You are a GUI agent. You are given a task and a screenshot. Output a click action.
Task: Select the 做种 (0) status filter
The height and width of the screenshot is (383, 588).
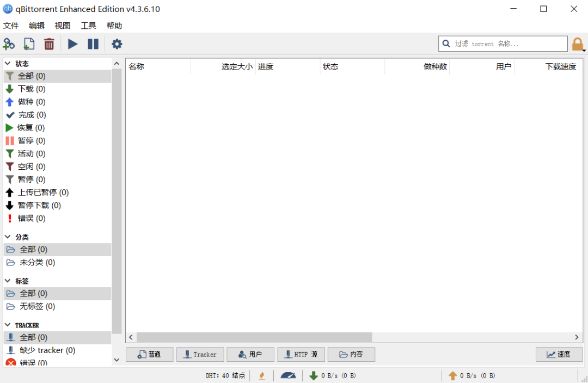coord(57,102)
